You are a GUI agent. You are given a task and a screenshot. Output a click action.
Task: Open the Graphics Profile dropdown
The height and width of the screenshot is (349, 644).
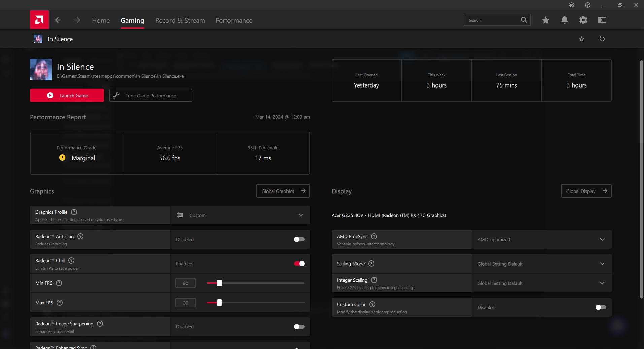point(240,215)
